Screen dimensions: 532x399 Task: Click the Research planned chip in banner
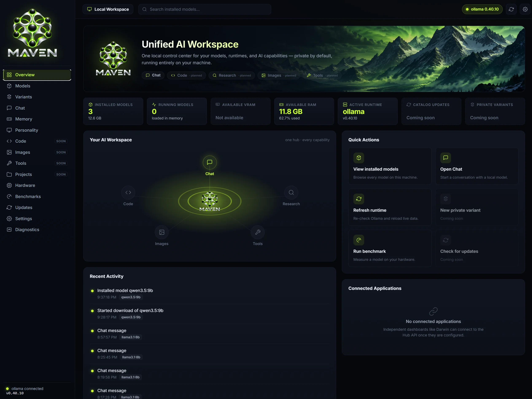(232, 75)
